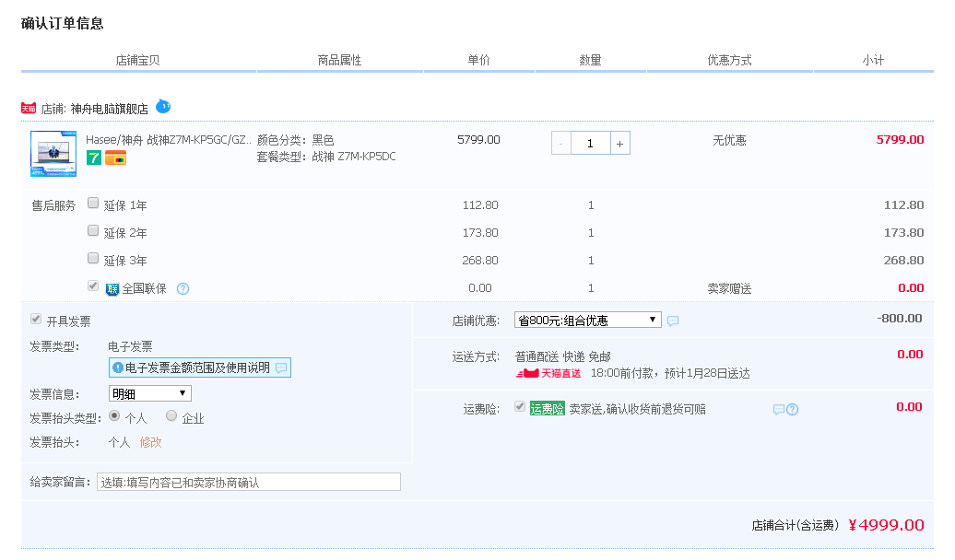The height and width of the screenshot is (560, 955).
Task: Select 个人 invoice header type radio
Action: (114, 415)
